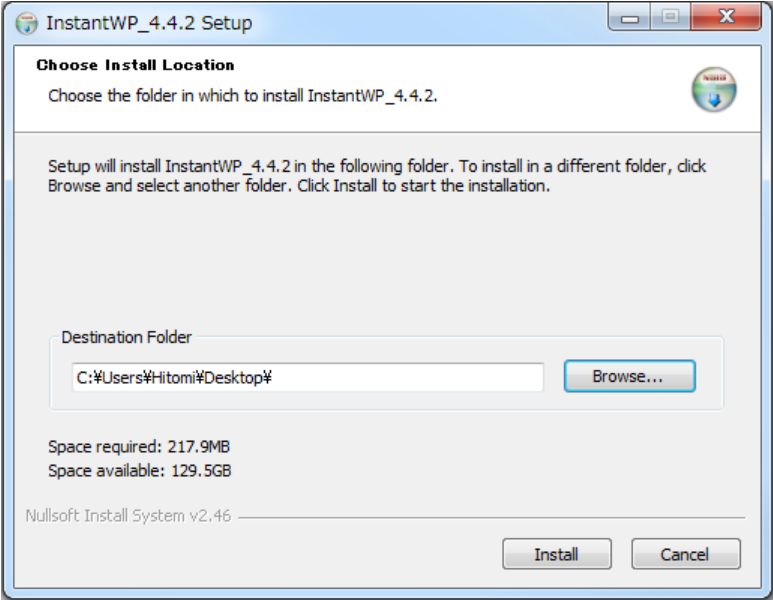773x600 pixels.
Task: Close the InstantWP_4.4.2 Setup window
Action: [726, 18]
